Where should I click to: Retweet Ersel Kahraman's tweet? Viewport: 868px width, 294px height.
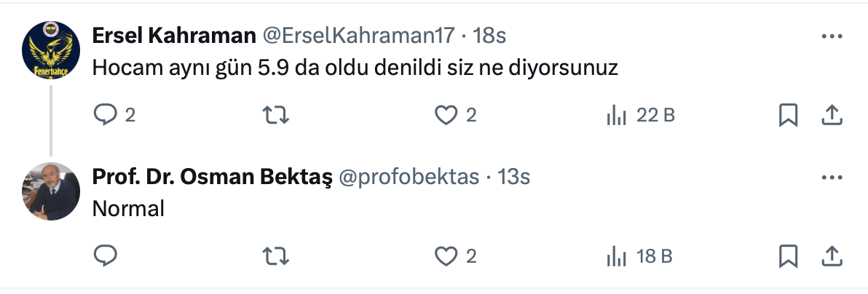[275, 115]
